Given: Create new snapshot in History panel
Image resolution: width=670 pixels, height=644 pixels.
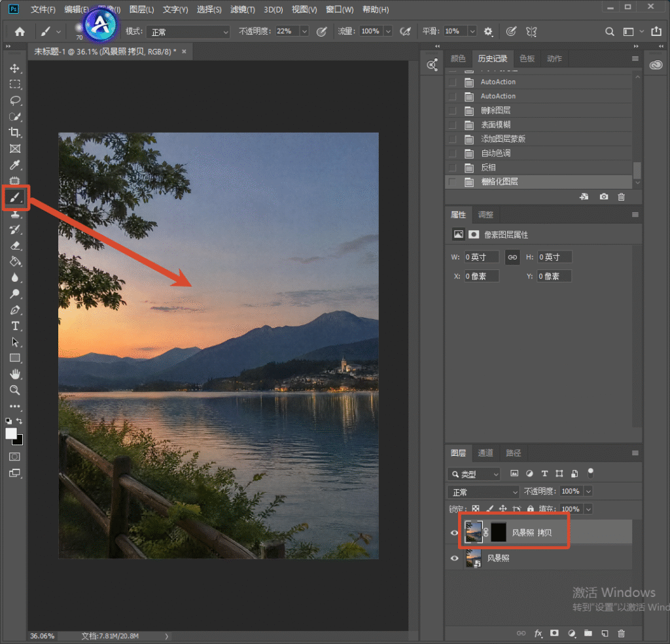Looking at the screenshot, I should pyautogui.click(x=603, y=197).
